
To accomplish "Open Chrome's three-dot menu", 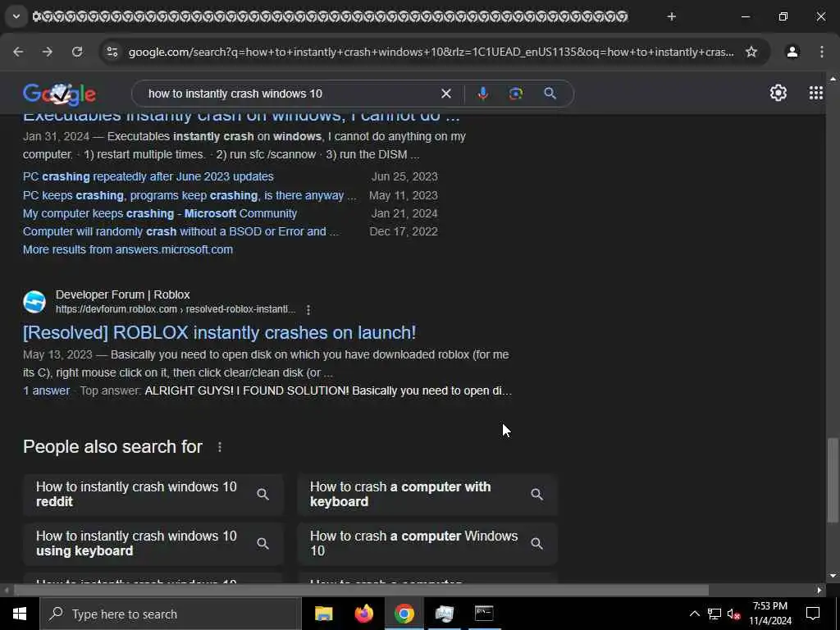I will [x=821, y=52].
